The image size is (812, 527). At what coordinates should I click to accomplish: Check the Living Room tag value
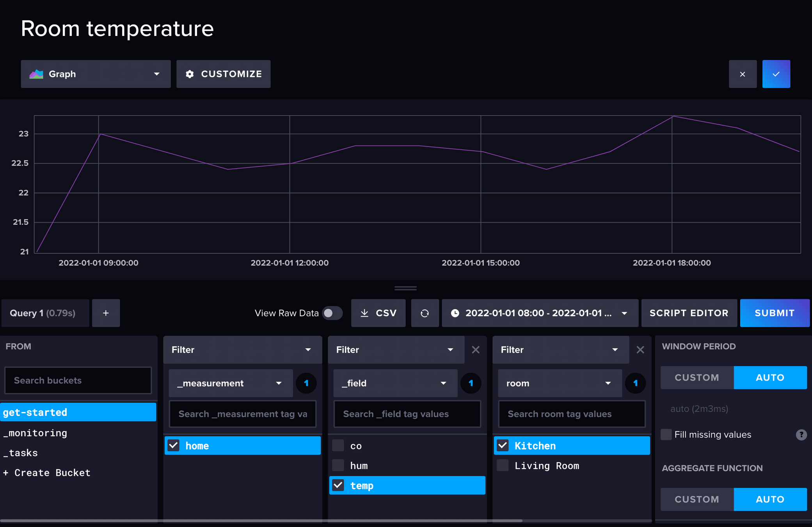click(x=503, y=465)
